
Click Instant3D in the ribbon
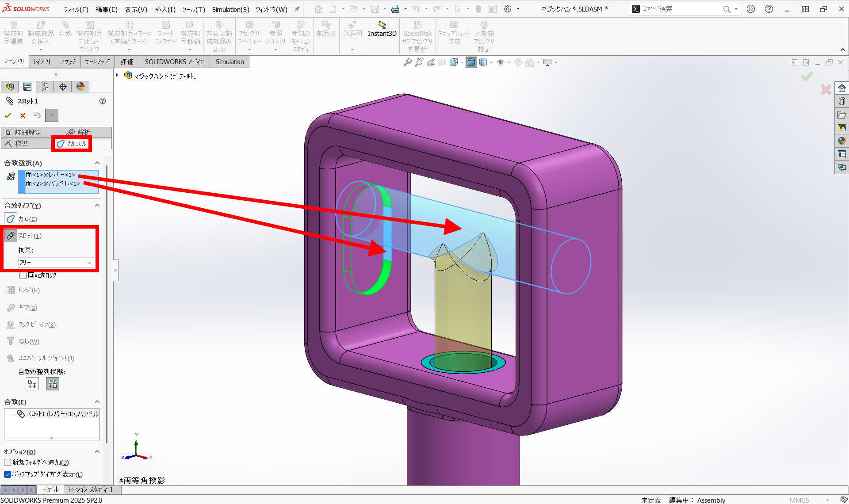coord(382,30)
